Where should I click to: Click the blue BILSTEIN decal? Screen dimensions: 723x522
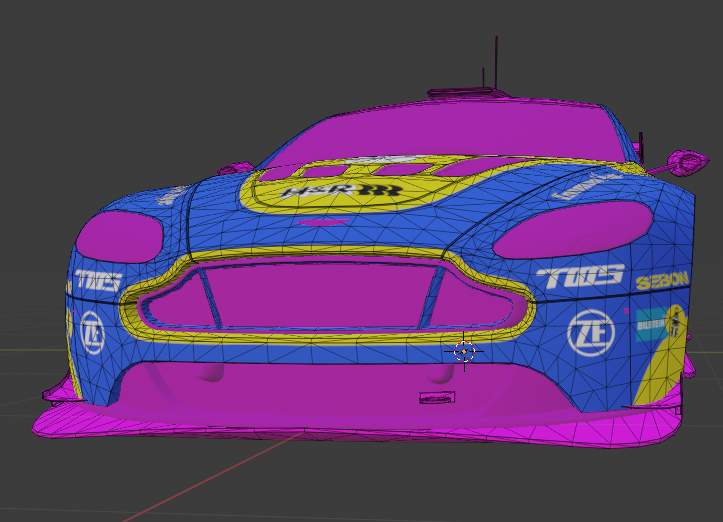pos(651,324)
